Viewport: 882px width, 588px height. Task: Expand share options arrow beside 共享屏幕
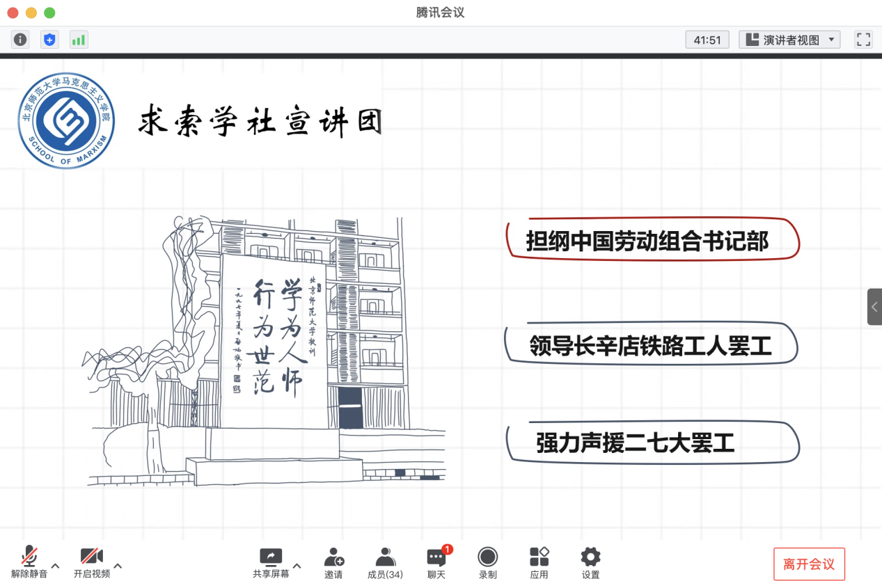[x=297, y=565]
